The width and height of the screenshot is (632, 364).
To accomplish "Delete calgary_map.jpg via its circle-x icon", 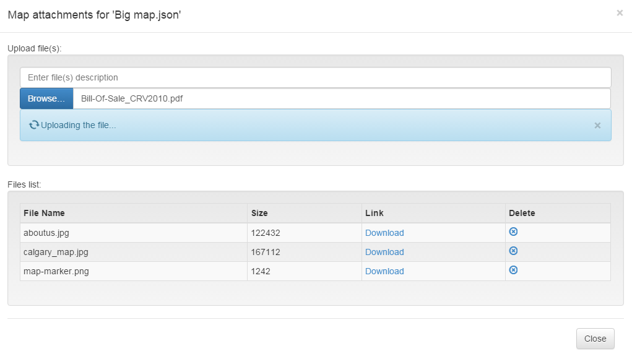I will pos(513,251).
